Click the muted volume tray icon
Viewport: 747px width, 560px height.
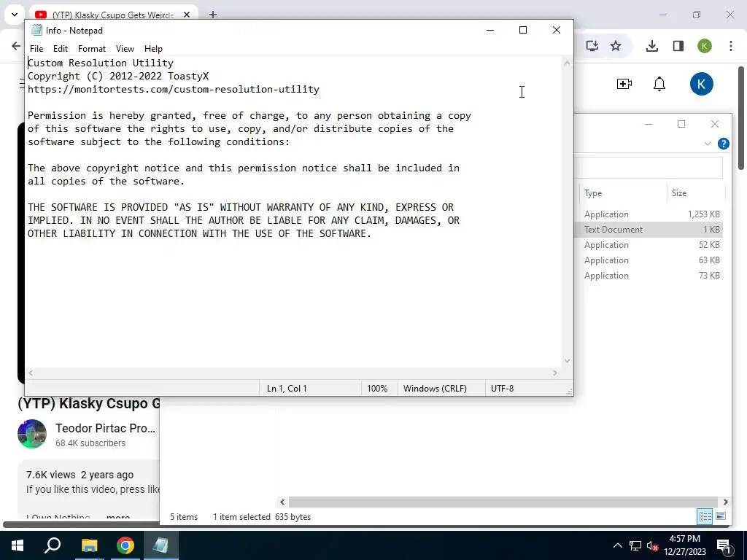click(652, 545)
